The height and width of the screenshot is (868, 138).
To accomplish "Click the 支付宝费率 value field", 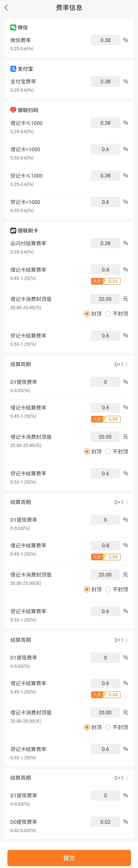I will [x=105, y=82].
